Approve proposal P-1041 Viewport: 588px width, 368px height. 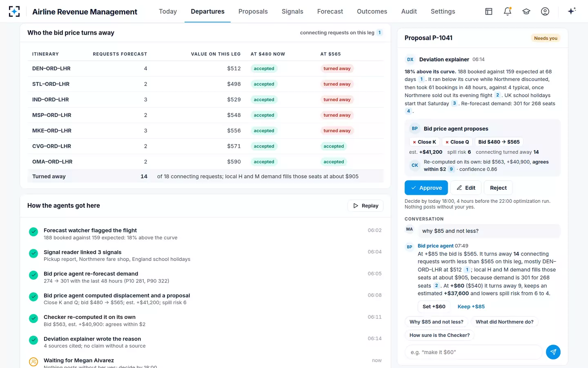[x=426, y=188]
